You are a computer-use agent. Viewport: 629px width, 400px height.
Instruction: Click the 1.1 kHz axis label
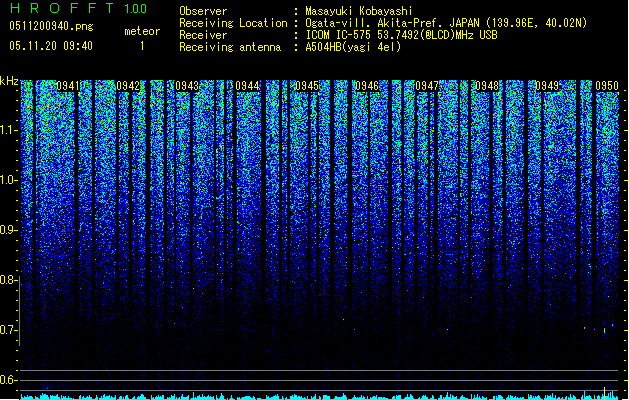pyautogui.click(x=9, y=130)
